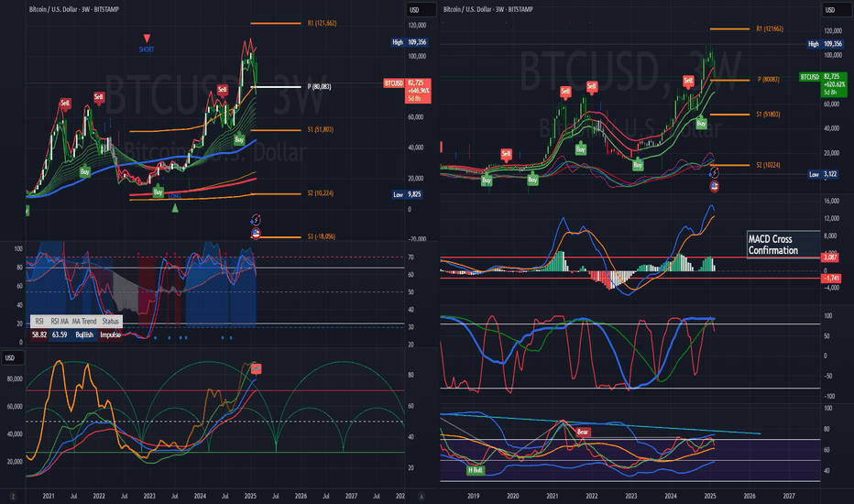Click the RSI MA header cell in the table

[x=60, y=322]
